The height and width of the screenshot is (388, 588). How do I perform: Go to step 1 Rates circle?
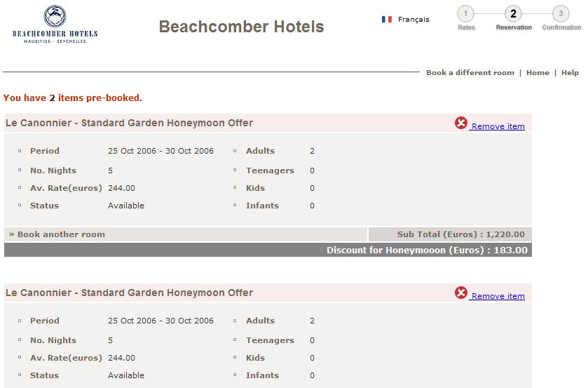pos(465,14)
